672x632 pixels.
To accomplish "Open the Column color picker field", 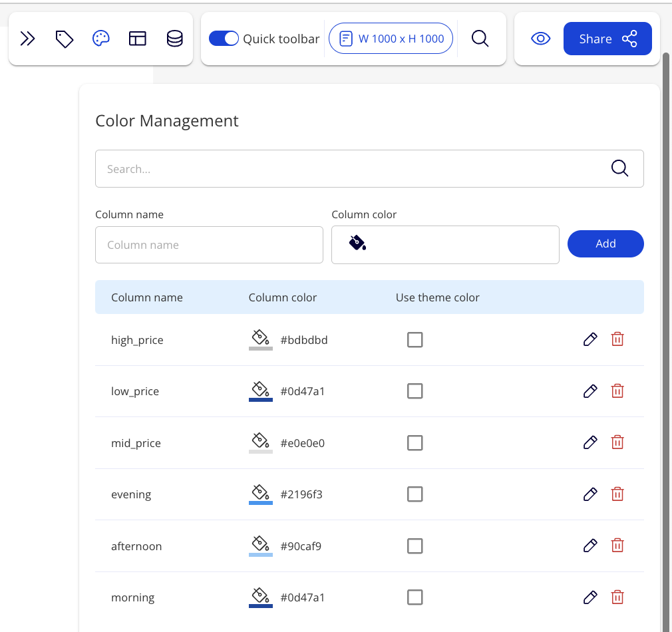I will [444, 244].
